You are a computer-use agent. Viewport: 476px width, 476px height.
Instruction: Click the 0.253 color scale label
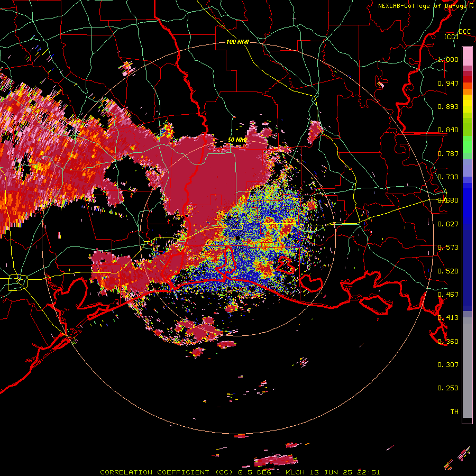coord(448,388)
